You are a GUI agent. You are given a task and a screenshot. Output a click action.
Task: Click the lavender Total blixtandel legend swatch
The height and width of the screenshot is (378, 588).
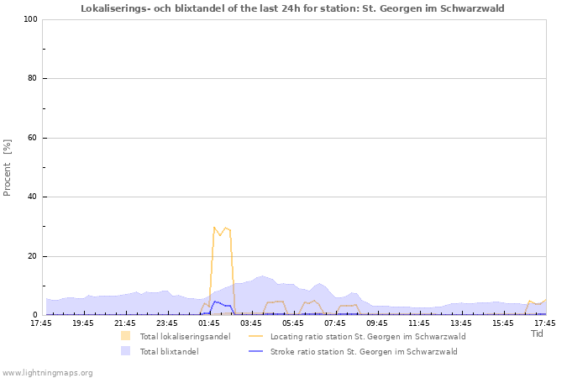pos(126,351)
